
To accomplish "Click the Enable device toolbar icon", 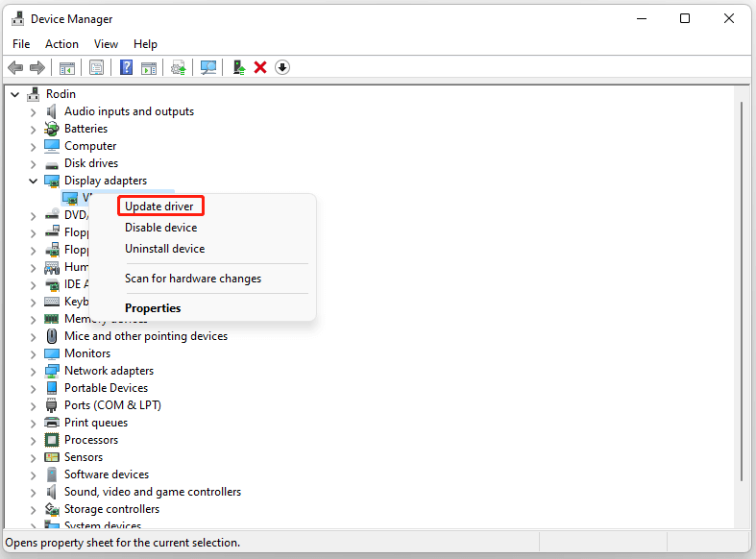I will point(239,67).
